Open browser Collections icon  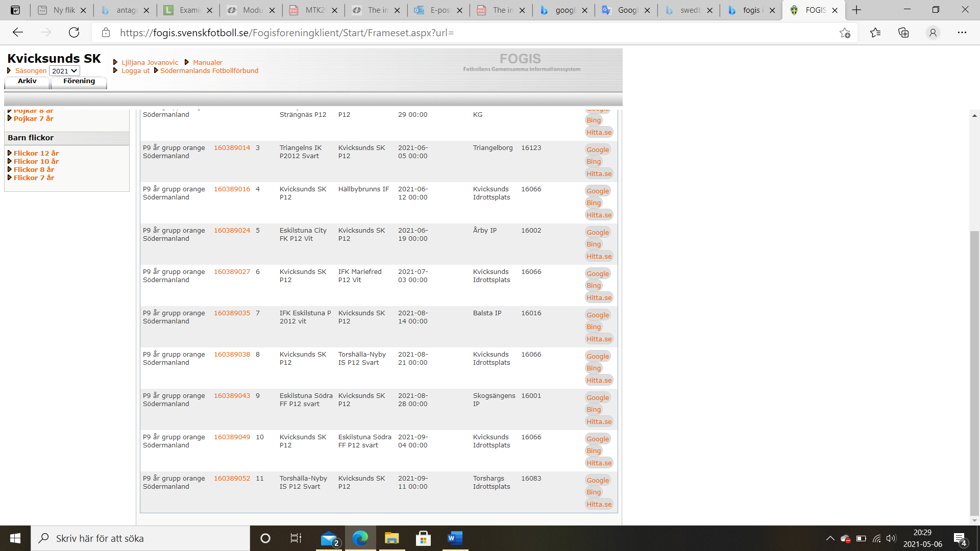[903, 33]
